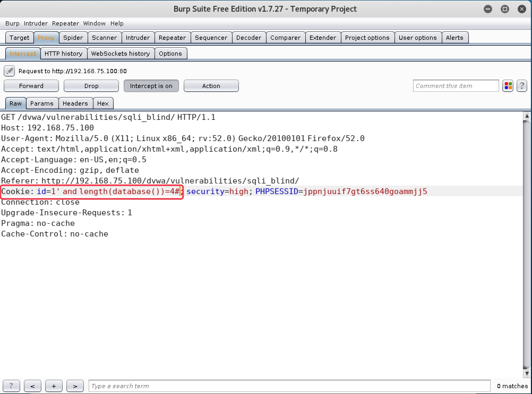Viewport: 532px width, 394px height.
Task: Forward the intercepted request
Action: pos(31,86)
